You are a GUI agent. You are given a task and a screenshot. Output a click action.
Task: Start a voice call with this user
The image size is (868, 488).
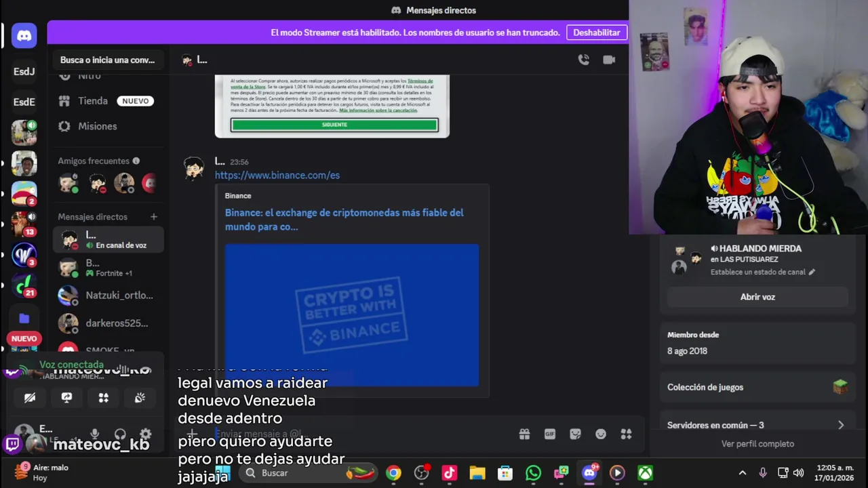tap(583, 60)
